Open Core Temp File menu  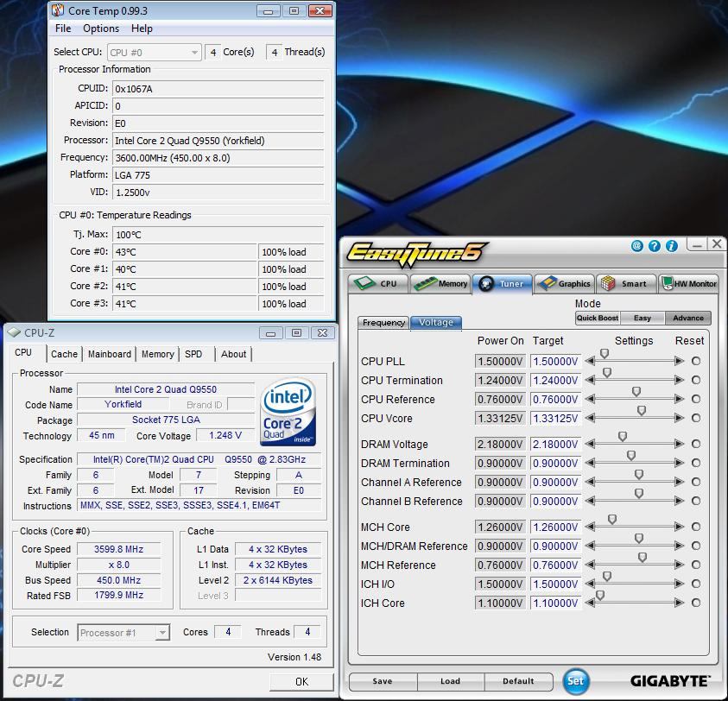[x=63, y=28]
